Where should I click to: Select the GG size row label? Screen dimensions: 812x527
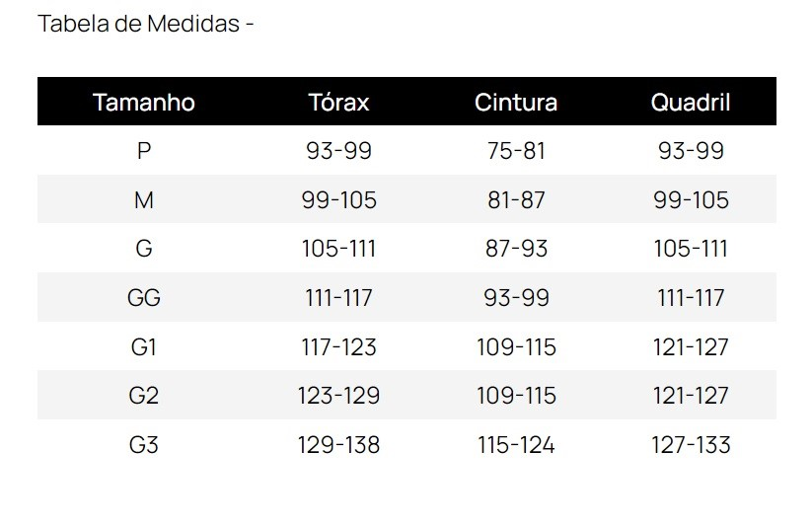[x=144, y=298]
